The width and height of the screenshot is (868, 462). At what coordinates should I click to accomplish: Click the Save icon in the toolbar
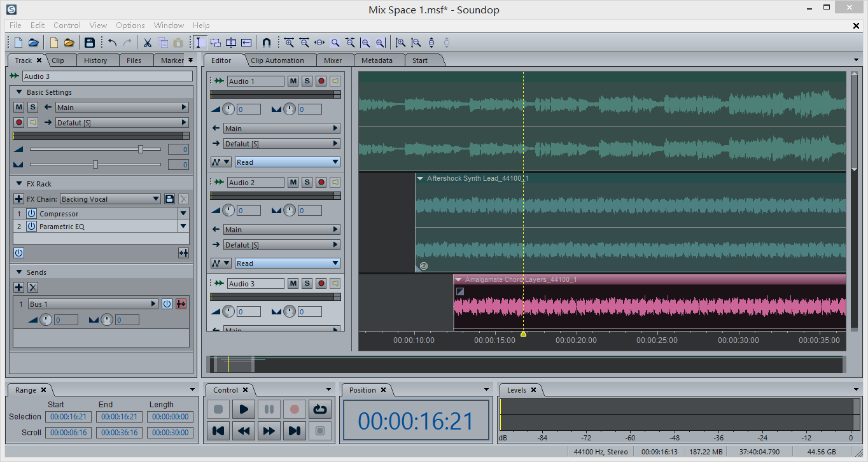pos(90,43)
